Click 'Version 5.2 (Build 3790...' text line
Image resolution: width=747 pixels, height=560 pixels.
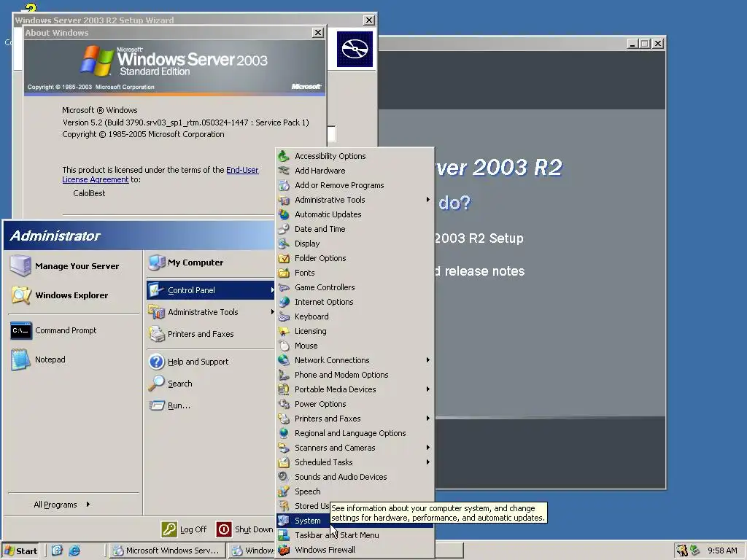click(186, 122)
